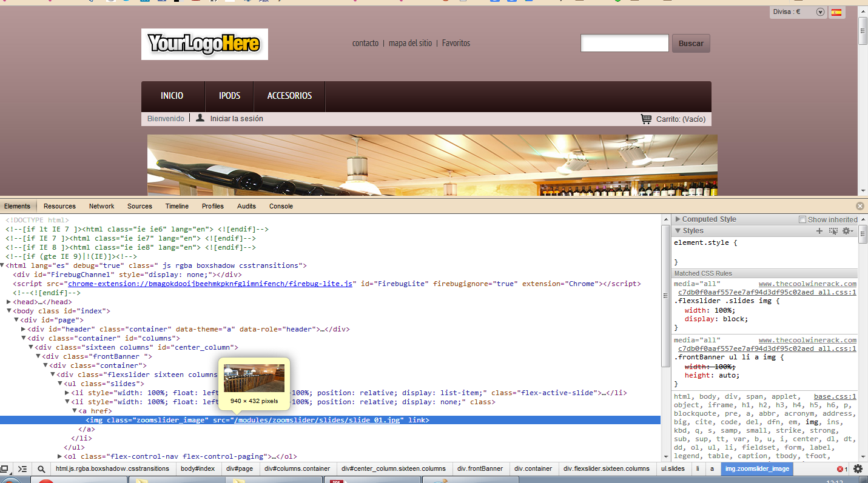Open the Favoritos link
Viewport: 868px width, 483px height.
[x=456, y=43]
